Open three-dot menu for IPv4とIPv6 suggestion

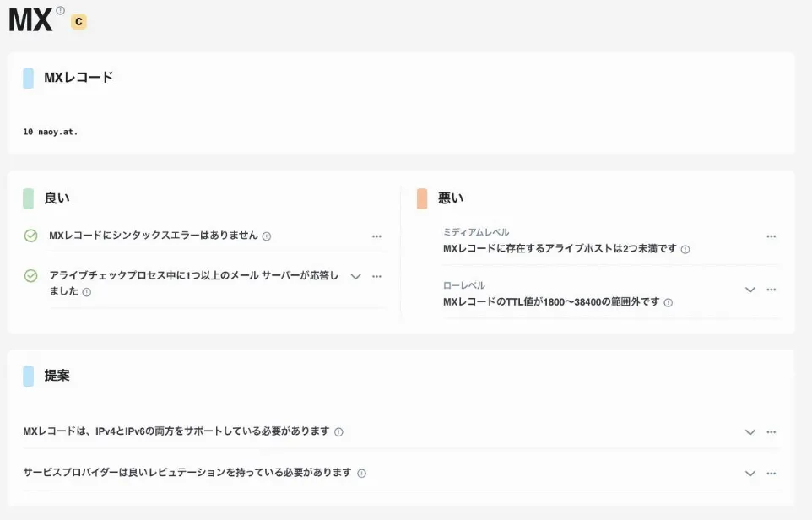(x=771, y=432)
